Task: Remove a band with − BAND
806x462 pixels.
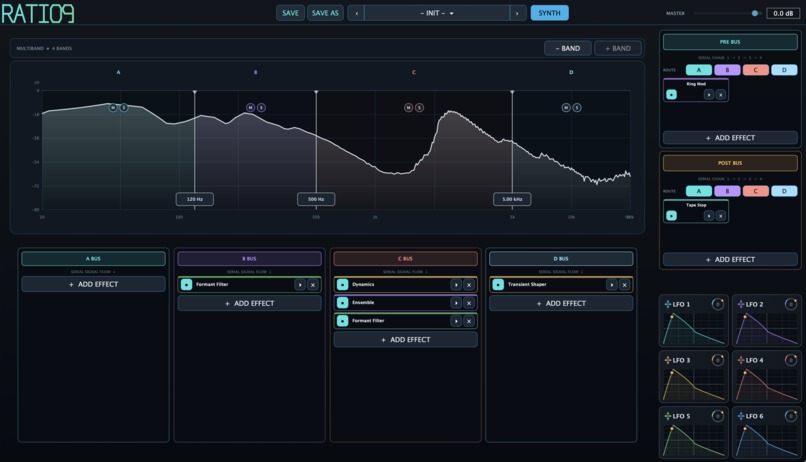Action: tap(567, 48)
